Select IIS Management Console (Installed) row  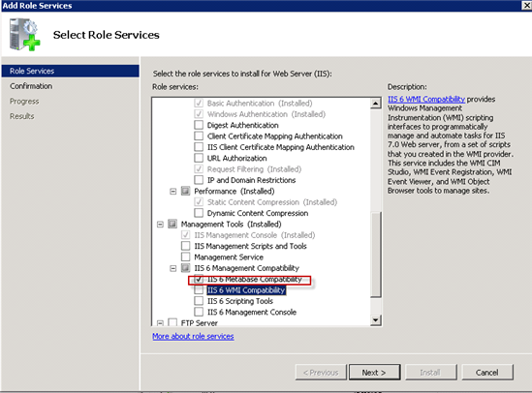click(255, 235)
